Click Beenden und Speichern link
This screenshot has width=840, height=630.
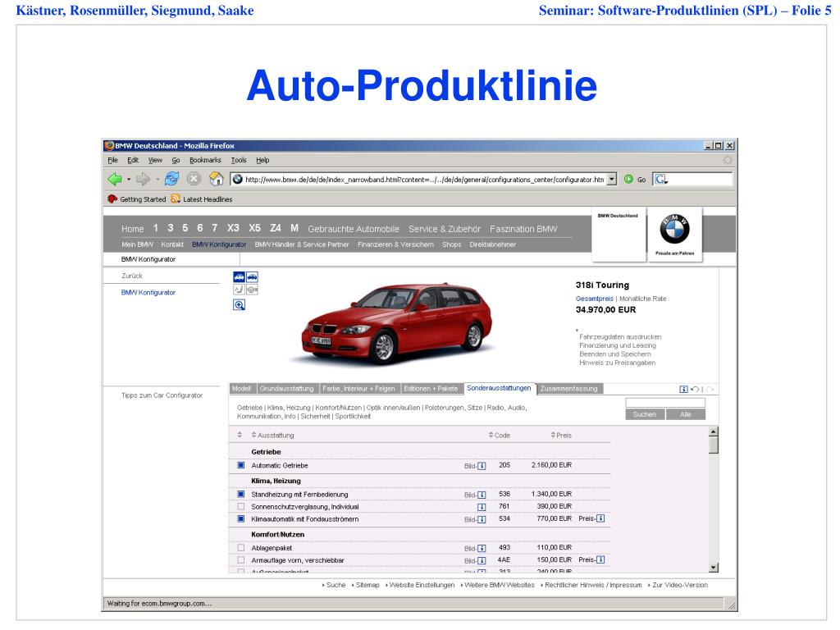[615, 354]
